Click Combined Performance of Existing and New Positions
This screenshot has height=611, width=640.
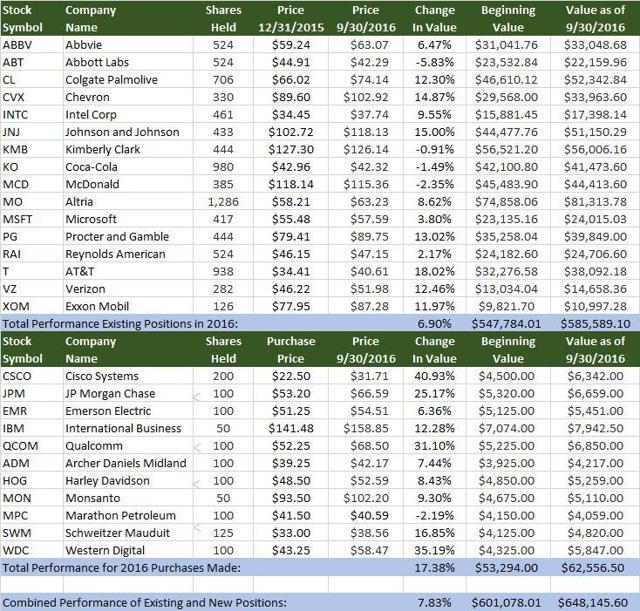144,603
